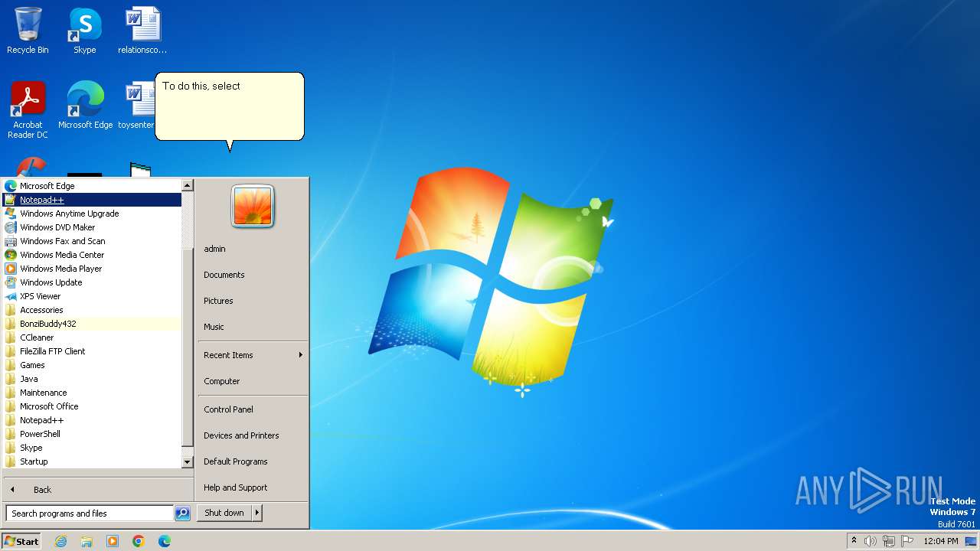Open Acrobat Reader DC desktop icon
Screen dimensions: 980x551
[x=28, y=109]
